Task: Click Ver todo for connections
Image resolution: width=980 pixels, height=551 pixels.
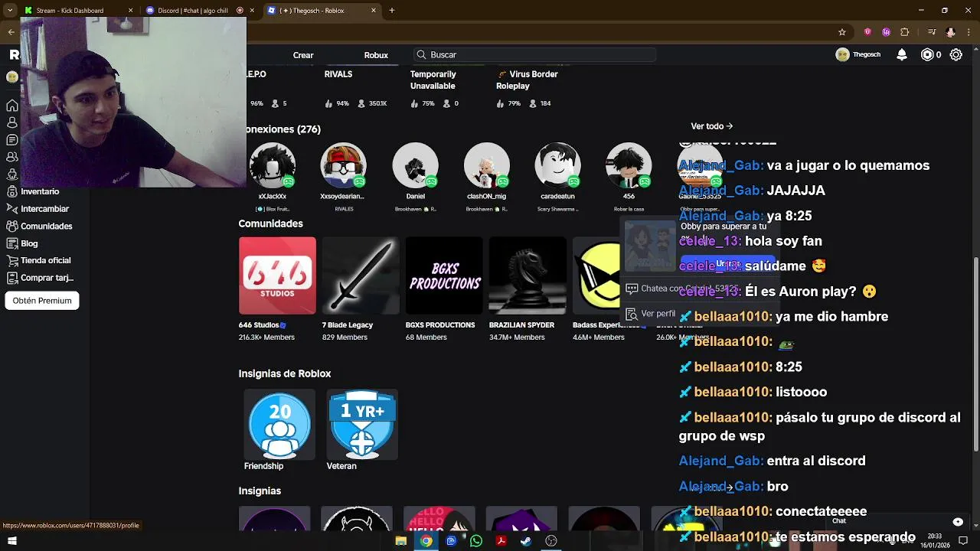Action: pos(712,126)
